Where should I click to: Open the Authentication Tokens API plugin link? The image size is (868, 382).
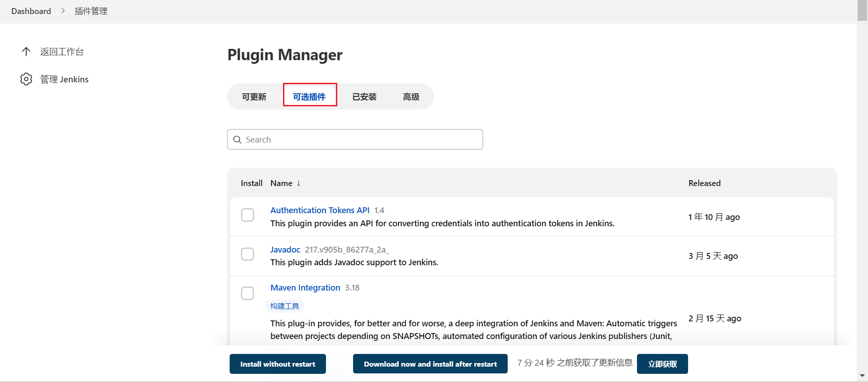tap(320, 210)
